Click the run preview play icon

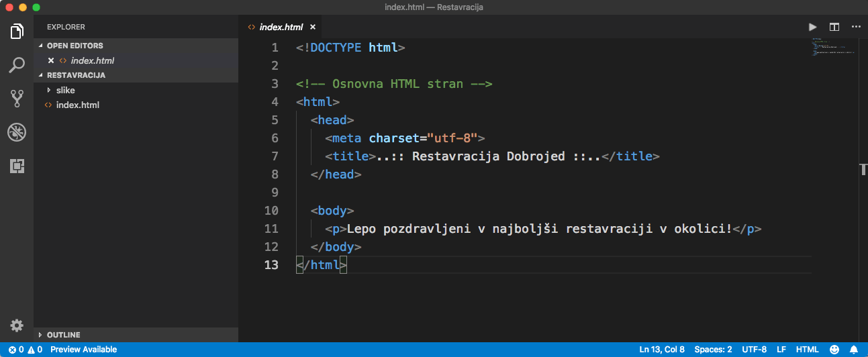tap(812, 27)
